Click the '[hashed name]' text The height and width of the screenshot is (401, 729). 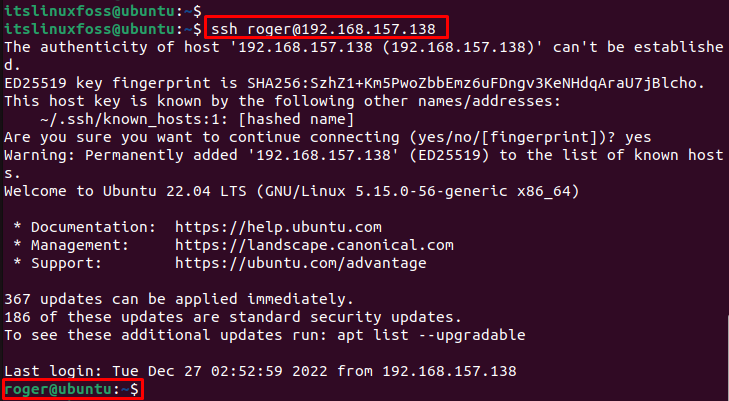pos(296,119)
